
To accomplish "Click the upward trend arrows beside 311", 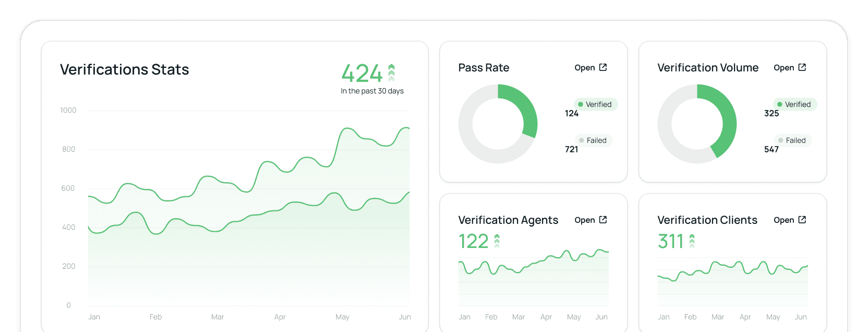I will click(x=692, y=241).
